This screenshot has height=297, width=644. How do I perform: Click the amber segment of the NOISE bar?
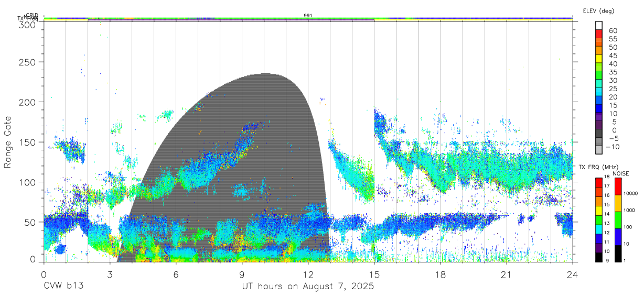[618, 203]
